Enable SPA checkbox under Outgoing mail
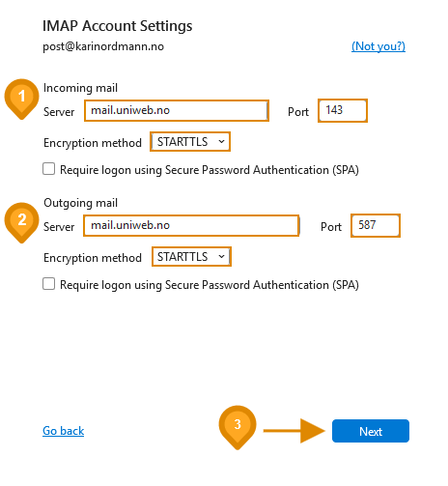This screenshot has height=486, width=448. pyautogui.click(x=48, y=284)
